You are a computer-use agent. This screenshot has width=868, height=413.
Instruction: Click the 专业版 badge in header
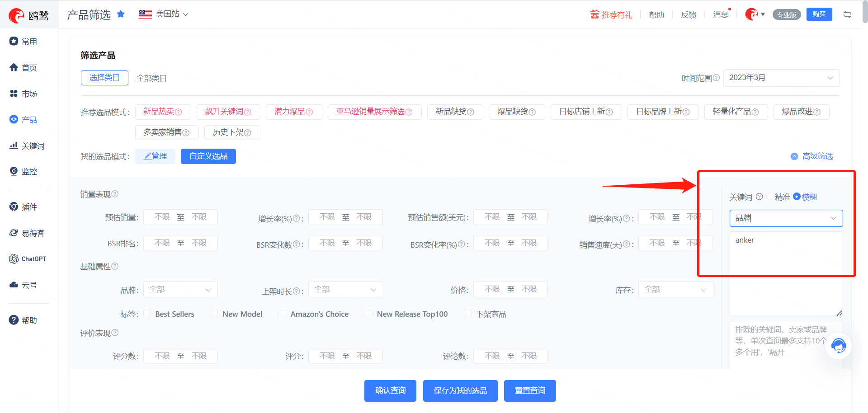click(x=787, y=15)
